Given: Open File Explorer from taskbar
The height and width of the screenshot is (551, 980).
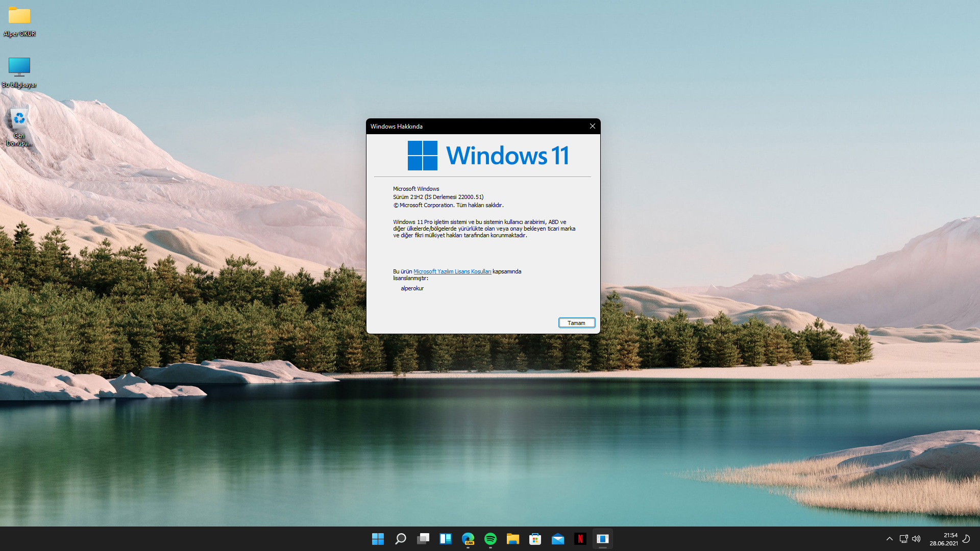Looking at the screenshot, I should coord(513,539).
